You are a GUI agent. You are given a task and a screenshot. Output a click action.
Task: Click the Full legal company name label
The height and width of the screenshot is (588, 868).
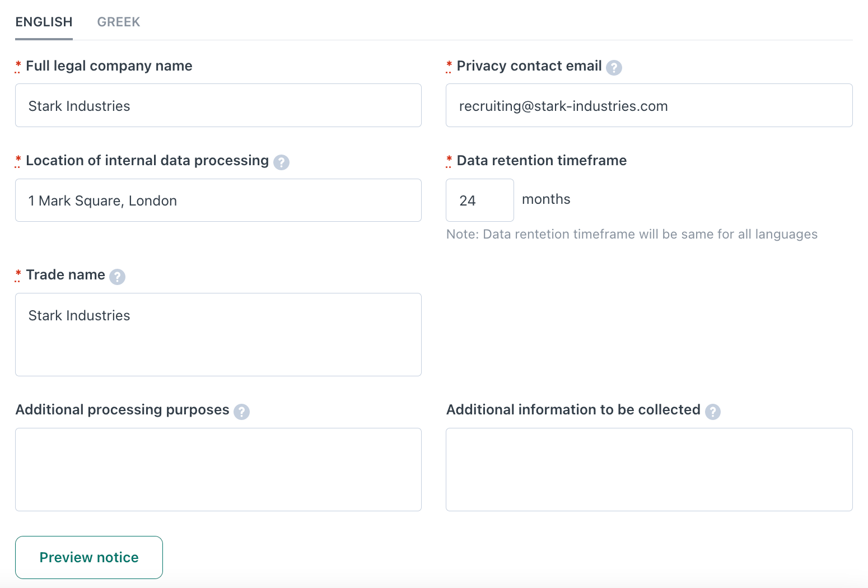(x=109, y=66)
